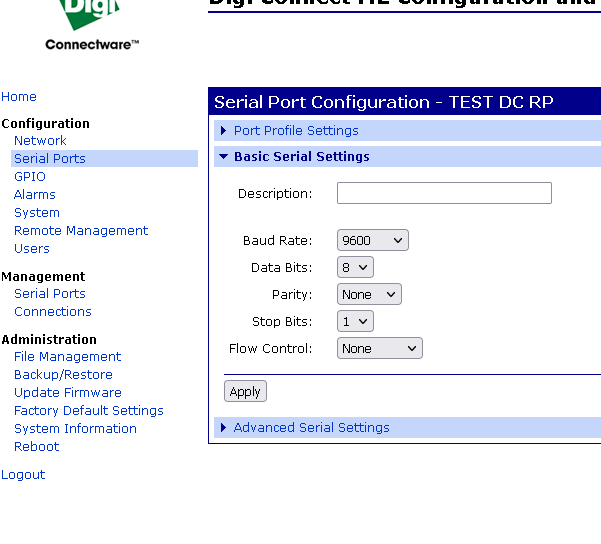Image resolution: width=601 pixels, height=544 pixels.
Task: Log out using the Logout link
Action: tap(23, 475)
